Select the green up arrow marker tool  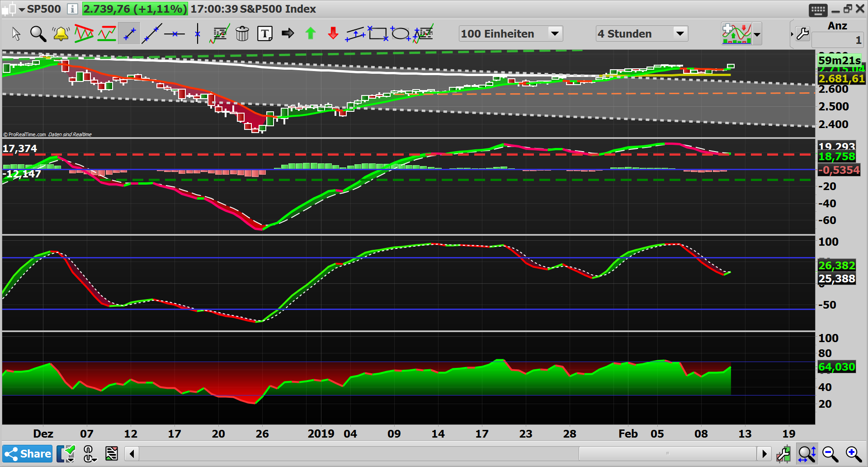click(310, 33)
